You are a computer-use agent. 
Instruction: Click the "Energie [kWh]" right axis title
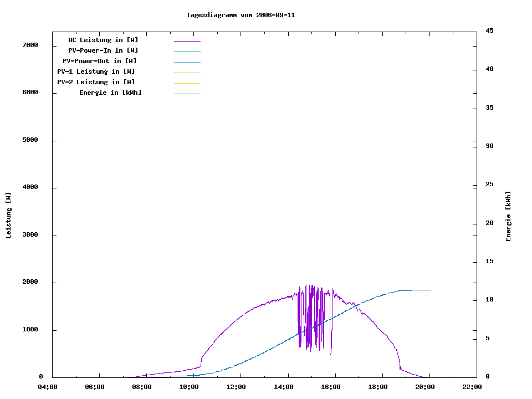[509, 216]
